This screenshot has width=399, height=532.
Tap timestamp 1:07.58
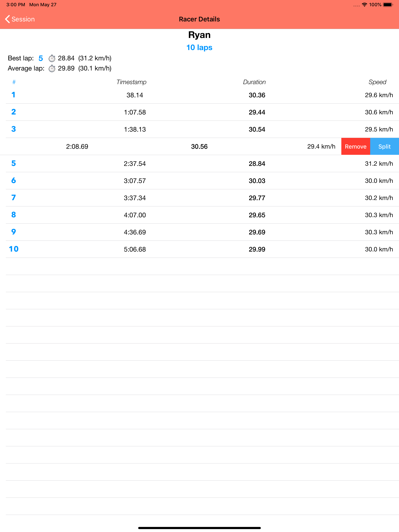tap(135, 112)
